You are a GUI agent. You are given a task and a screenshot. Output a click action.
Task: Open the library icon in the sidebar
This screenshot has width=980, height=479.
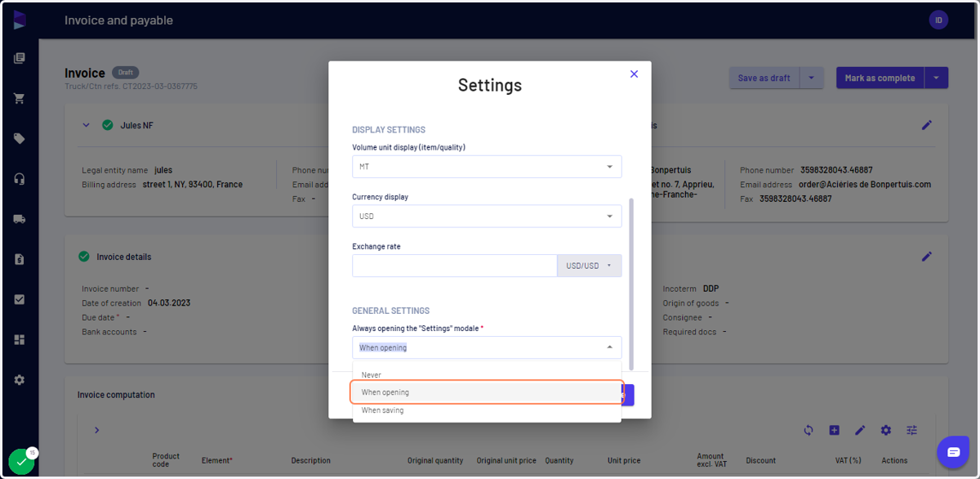click(20, 59)
